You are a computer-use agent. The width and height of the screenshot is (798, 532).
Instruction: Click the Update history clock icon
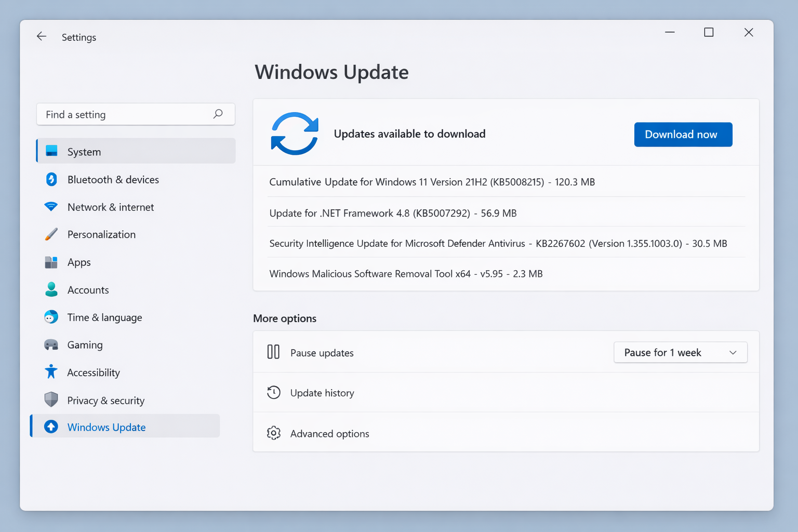click(274, 392)
